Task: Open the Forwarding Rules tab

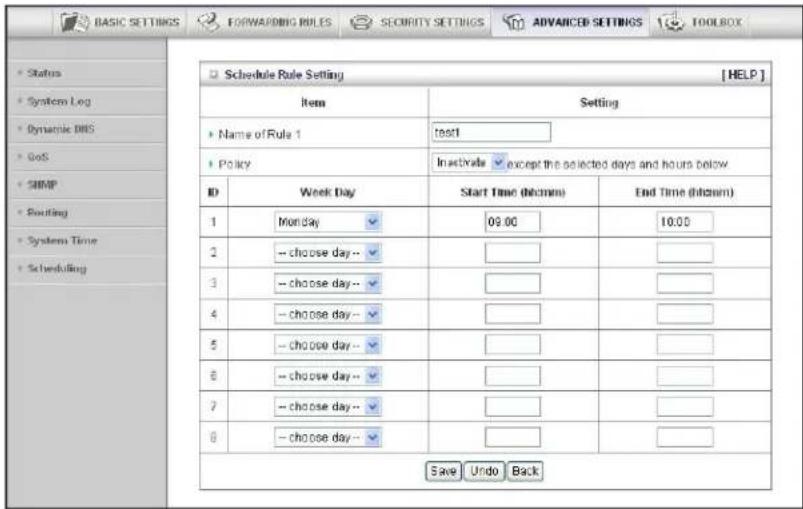Action: pos(264,22)
